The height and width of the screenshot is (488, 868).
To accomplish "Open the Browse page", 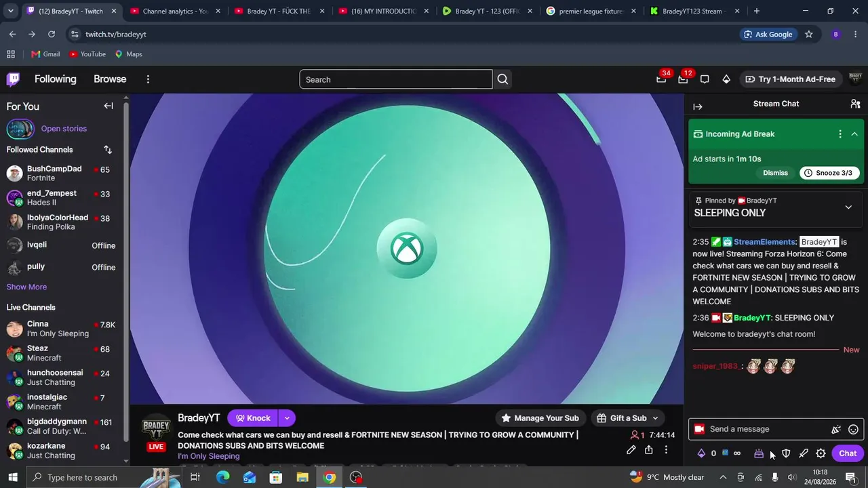I will tap(110, 79).
